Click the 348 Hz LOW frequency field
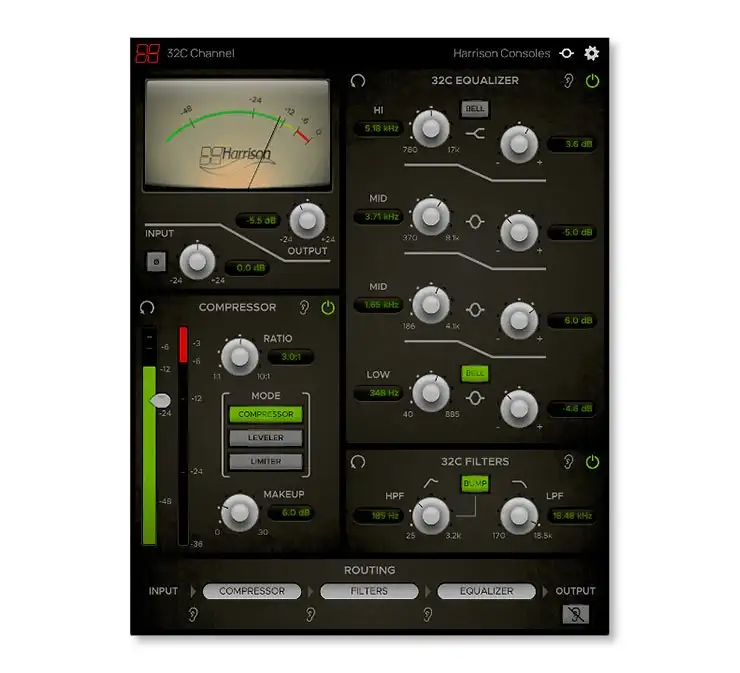Image resolution: width=740 pixels, height=673 pixels. (379, 393)
